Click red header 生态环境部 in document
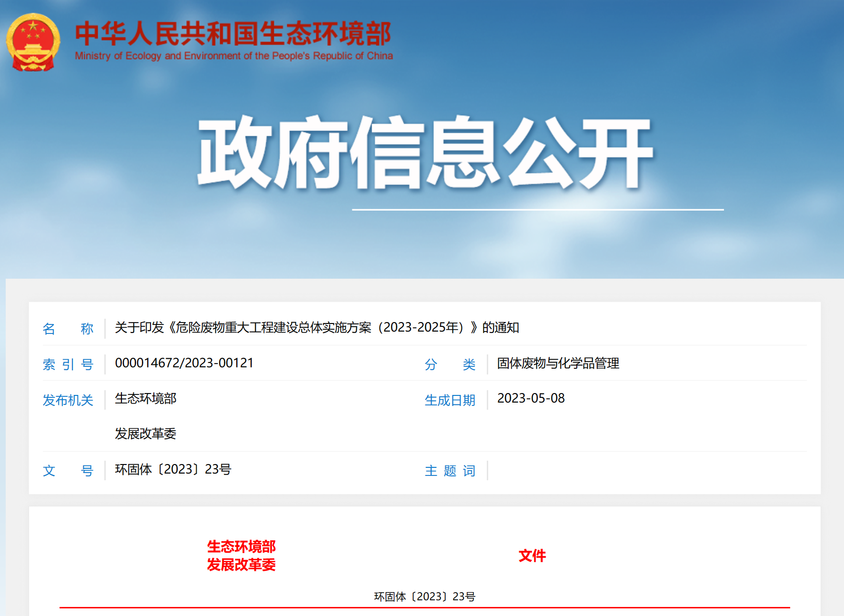The height and width of the screenshot is (616, 844). pyautogui.click(x=241, y=546)
